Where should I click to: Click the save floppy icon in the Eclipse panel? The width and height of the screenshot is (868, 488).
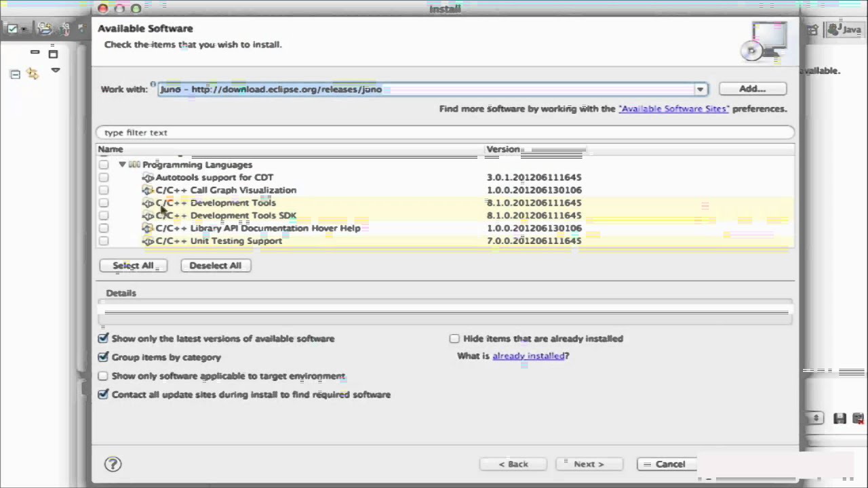pyautogui.click(x=840, y=419)
